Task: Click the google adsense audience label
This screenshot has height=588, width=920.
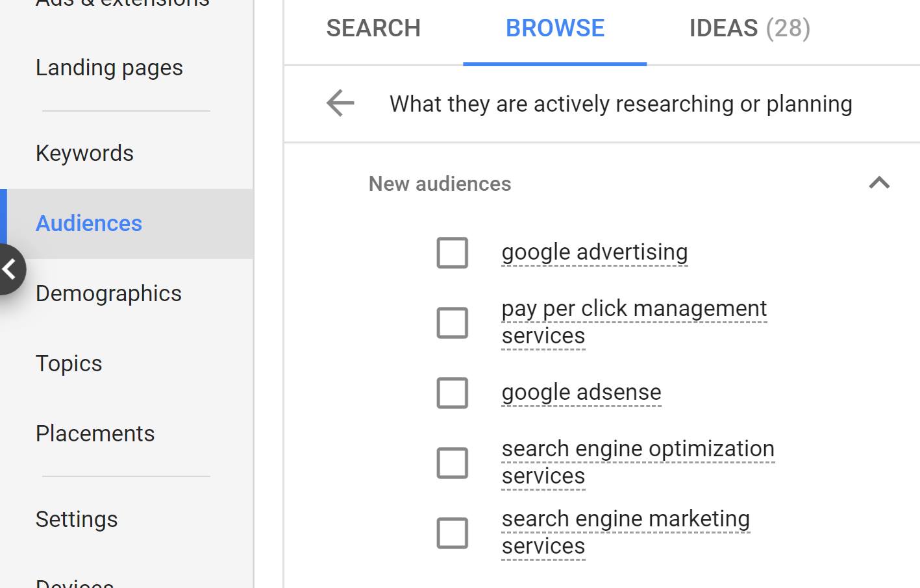Action: [x=582, y=392]
